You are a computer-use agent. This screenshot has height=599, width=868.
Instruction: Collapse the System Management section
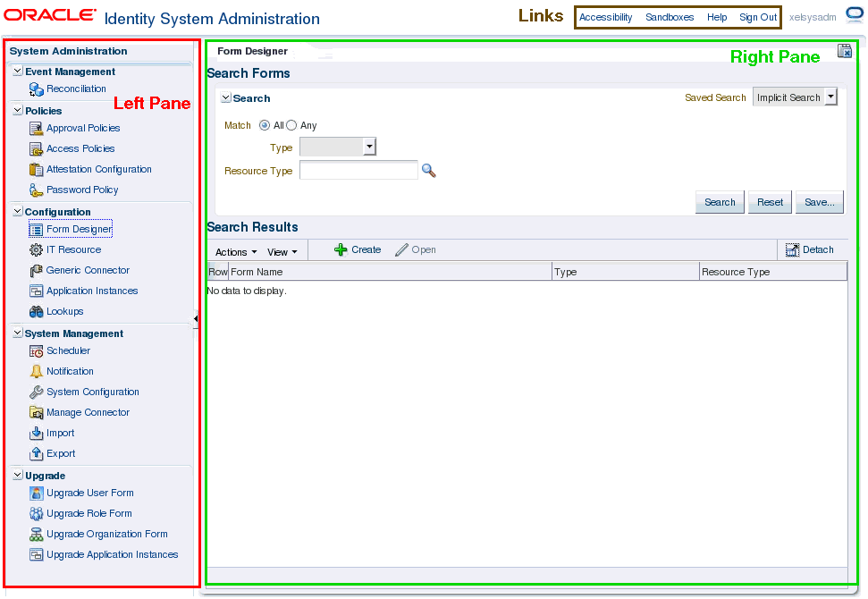point(18,333)
